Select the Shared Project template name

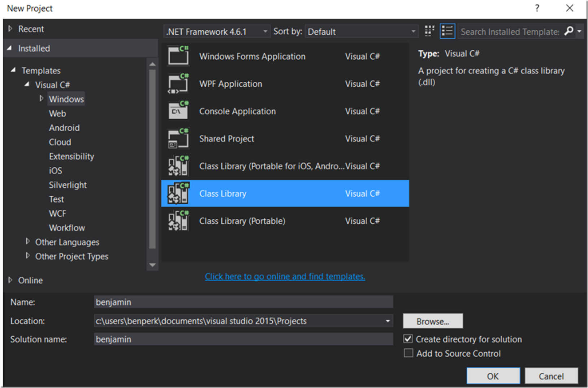(x=227, y=138)
